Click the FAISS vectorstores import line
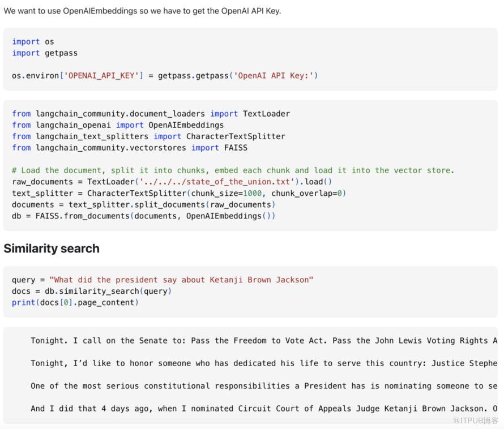Screen dimensions: 504x429 (130, 148)
